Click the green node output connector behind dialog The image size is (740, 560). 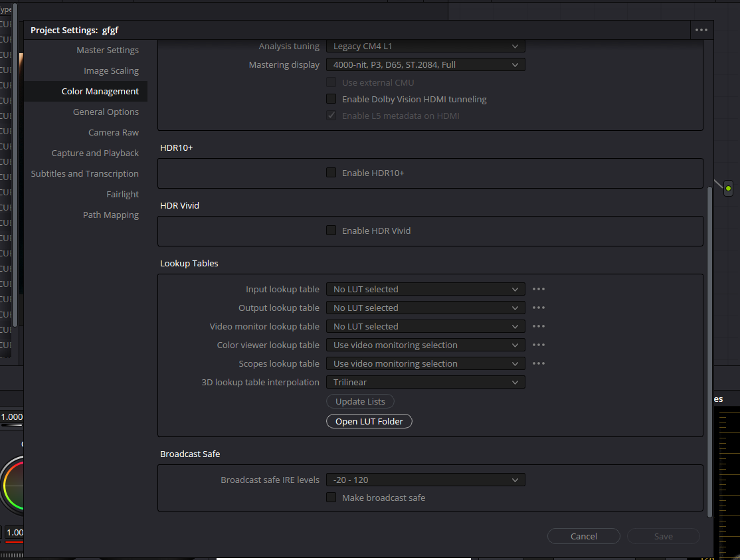728,188
